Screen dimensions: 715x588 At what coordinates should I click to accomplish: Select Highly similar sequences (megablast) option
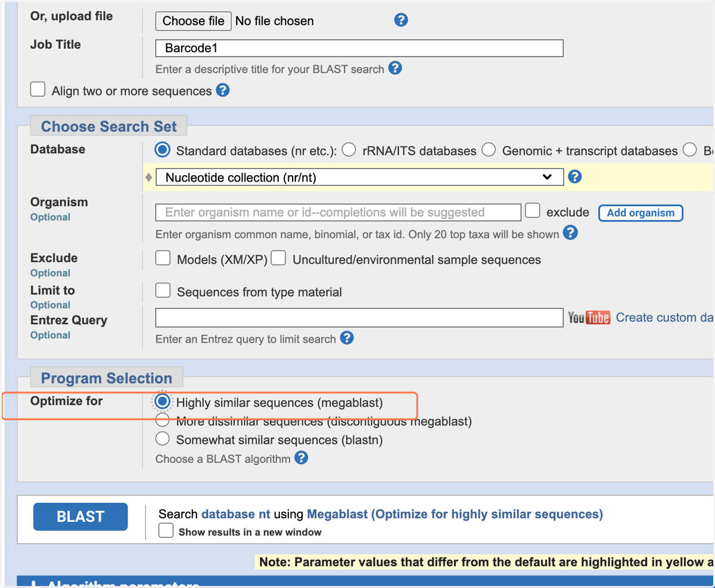pyautogui.click(x=162, y=402)
